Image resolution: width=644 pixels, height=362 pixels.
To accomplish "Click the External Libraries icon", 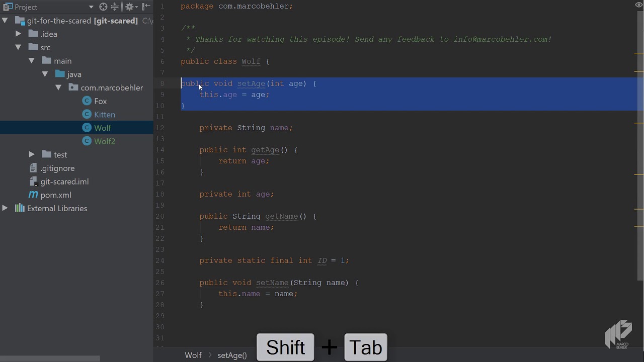I will [20, 208].
